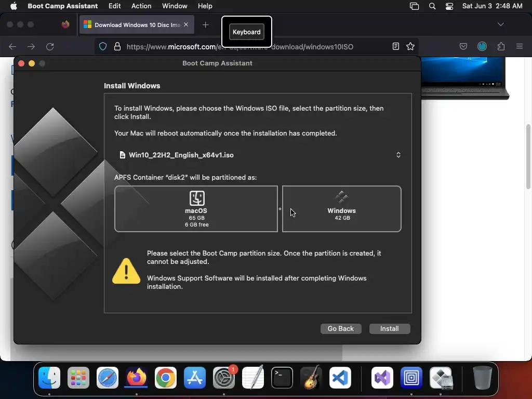
Task: Click the Install button
Action: point(390,328)
